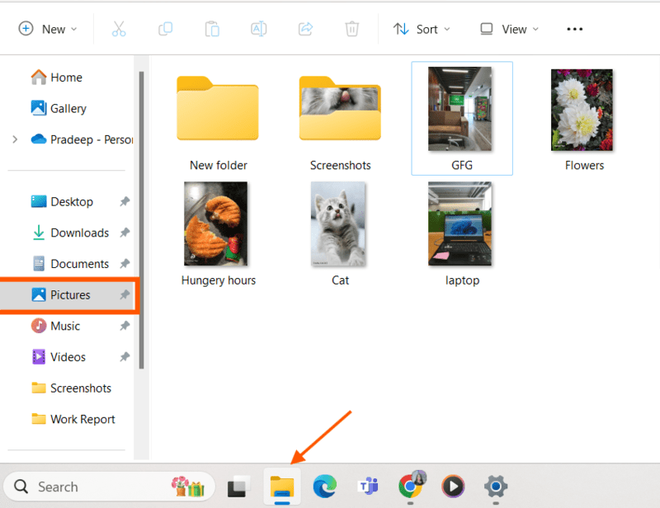Select the Flowers image thumbnail
The image size is (660, 508).
pyautogui.click(x=582, y=110)
